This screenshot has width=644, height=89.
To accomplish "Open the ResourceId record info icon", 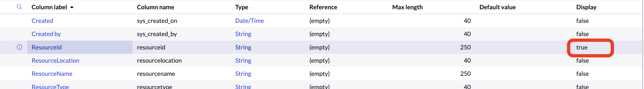I will point(19,47).
